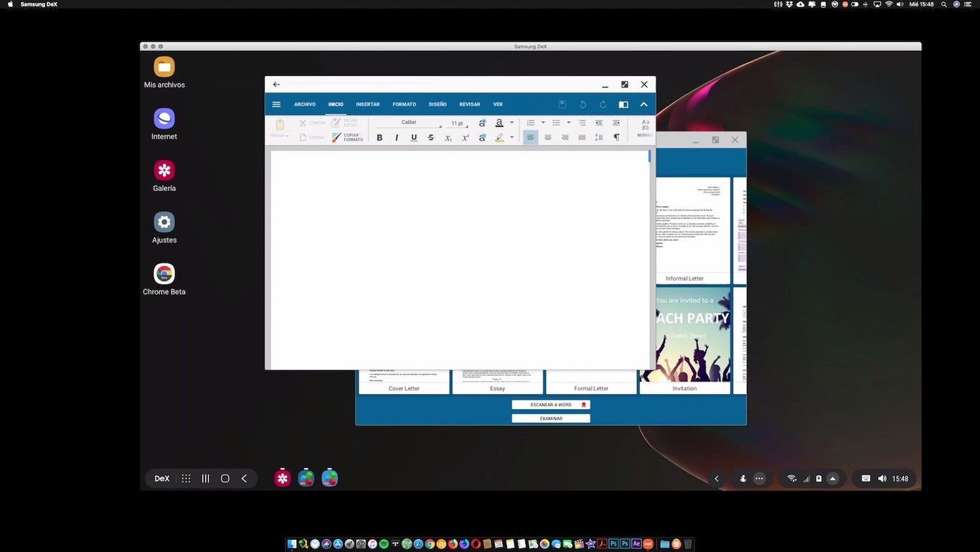Collapse the ribbon with the chevron arrow
The image size is (980, 552).
644,104
